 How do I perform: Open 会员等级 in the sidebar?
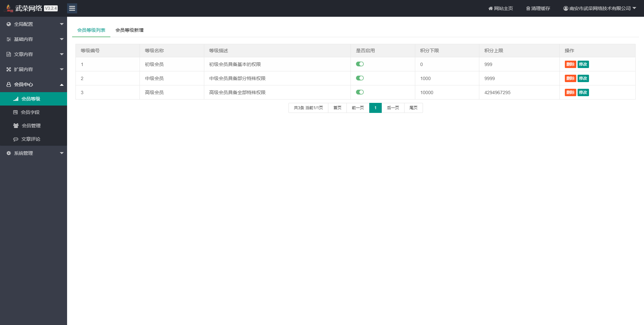pos(34,99)
